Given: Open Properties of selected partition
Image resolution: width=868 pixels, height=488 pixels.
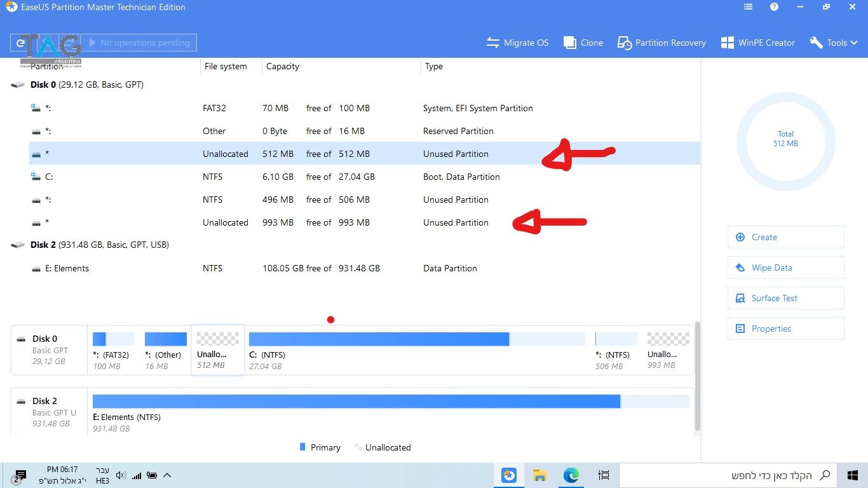Looking at the screenshot, I should (785, 329).
